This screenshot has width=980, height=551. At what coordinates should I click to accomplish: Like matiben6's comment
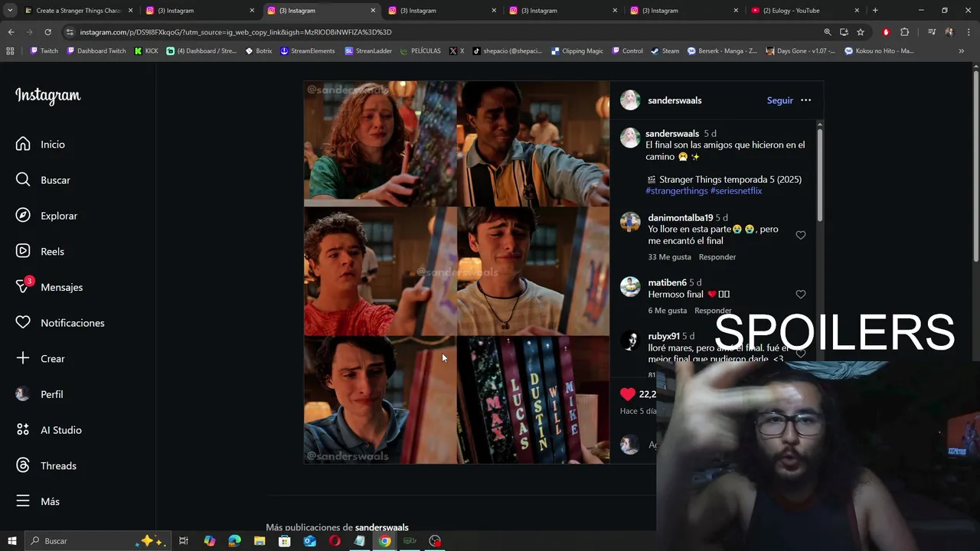click(801, 294)
